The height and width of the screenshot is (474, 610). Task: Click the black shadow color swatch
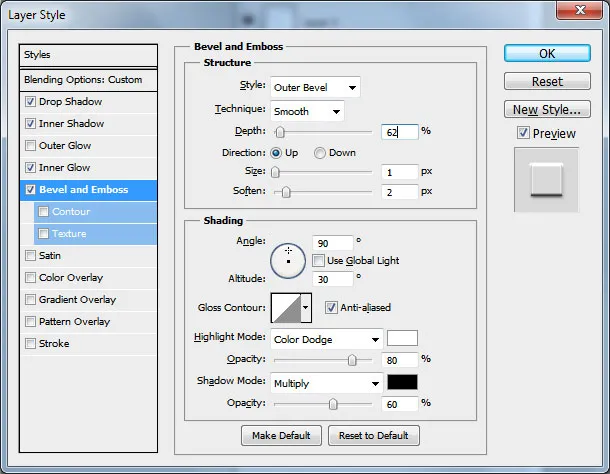(402, 382)
